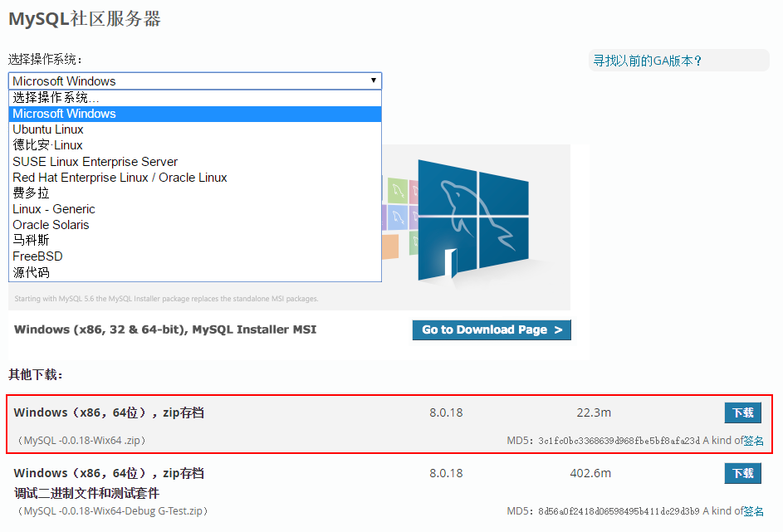Click 'Windows (x86, 32 & 64-bit), MySQL Installer MSI' text
The width and height of the screenshot is (783, 532).
coord(165,329)
